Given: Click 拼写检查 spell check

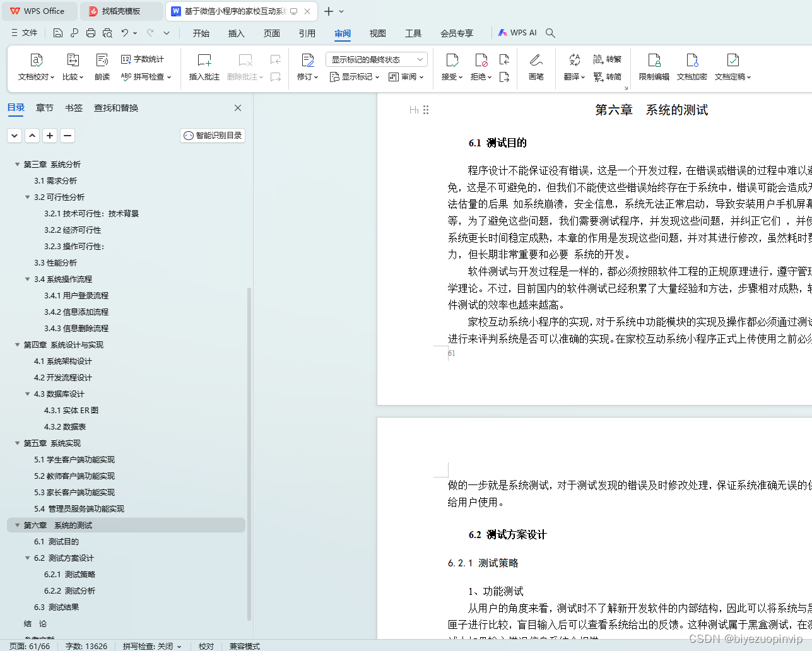Looking at the screenshot, I should point(146,77).
